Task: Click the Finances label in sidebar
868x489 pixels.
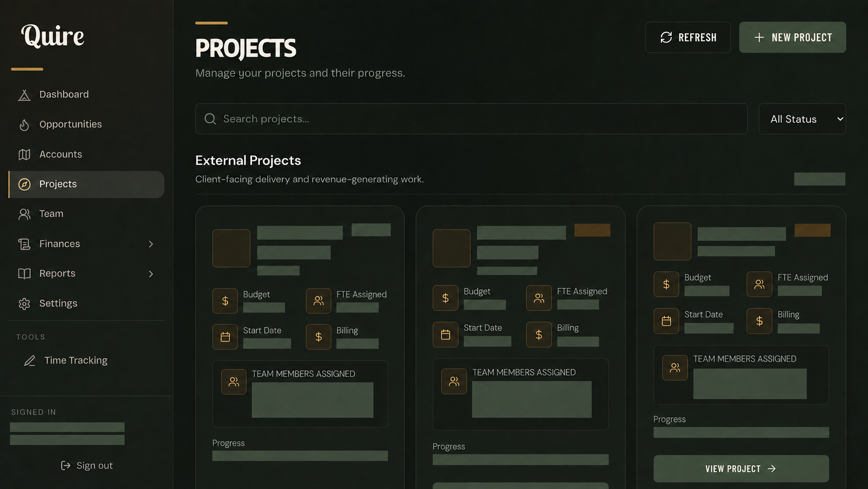Action: [x=60, y=244]
